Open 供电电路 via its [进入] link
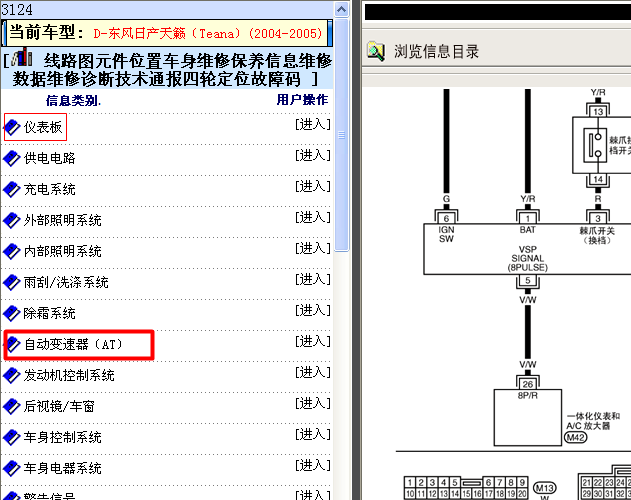 coord(313,155)
